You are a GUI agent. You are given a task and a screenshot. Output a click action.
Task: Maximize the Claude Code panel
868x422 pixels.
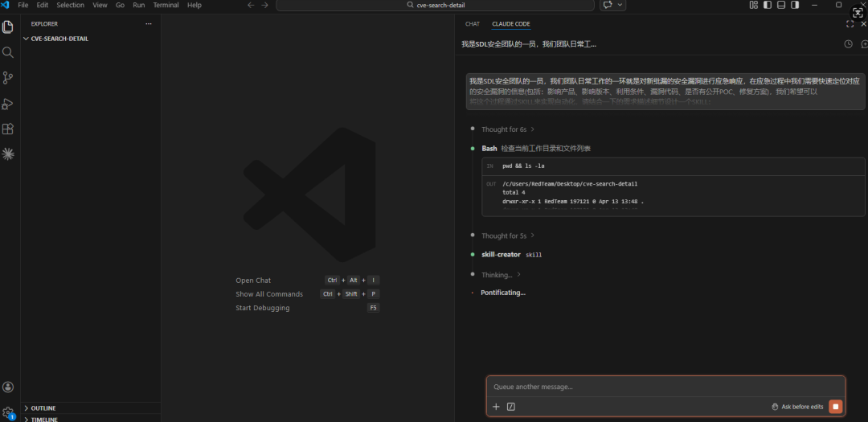coord(850,24)
